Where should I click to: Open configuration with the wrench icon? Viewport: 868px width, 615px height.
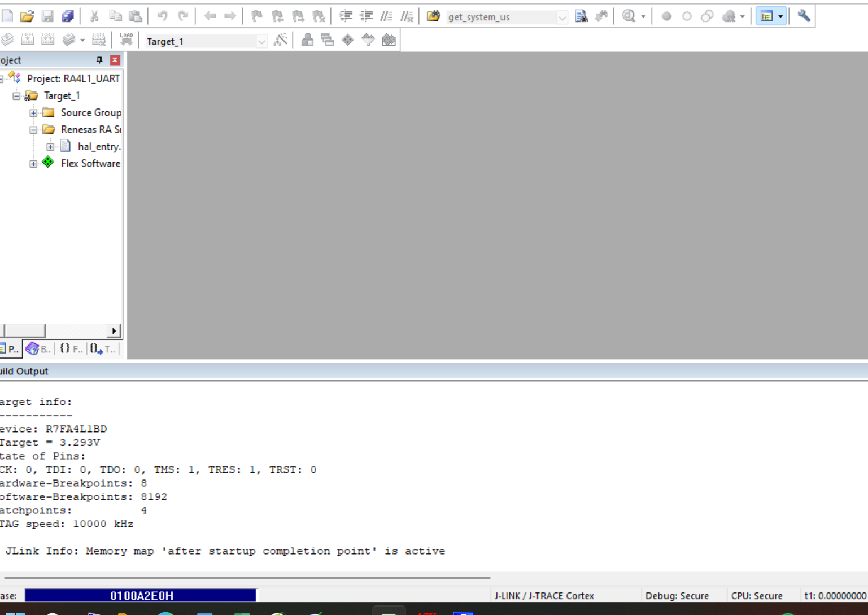click(804, 16)
